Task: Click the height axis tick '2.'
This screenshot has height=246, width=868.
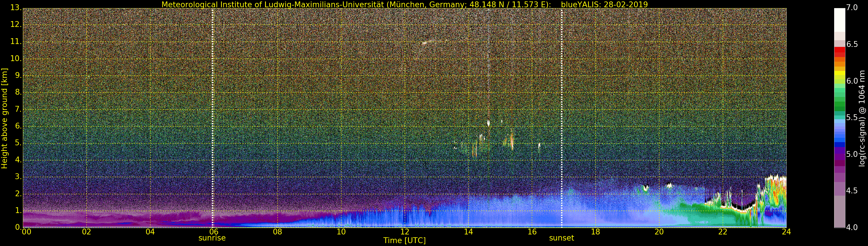Action: [x=18, y=193]
